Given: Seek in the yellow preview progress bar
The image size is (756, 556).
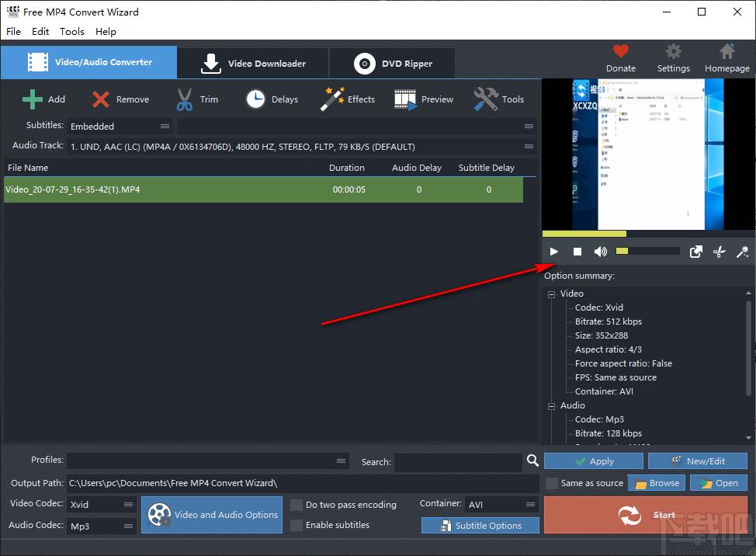Looking at the screenshot, I should 648,234.
